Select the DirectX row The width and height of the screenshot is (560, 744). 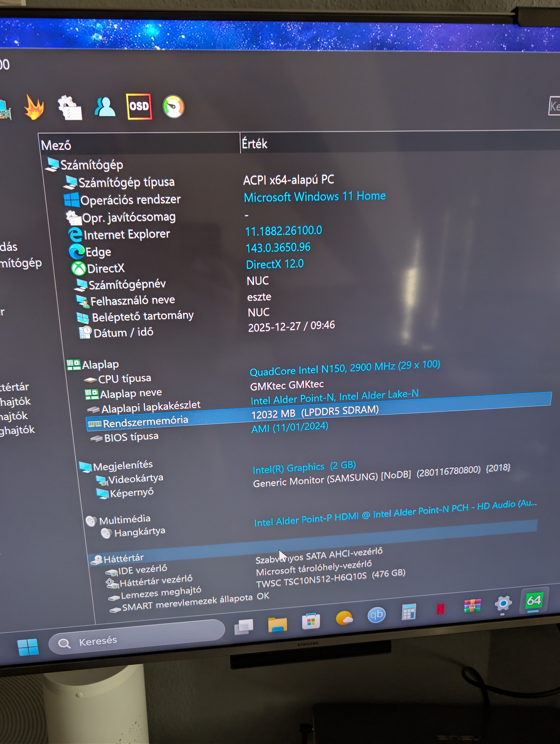(98, 268)
